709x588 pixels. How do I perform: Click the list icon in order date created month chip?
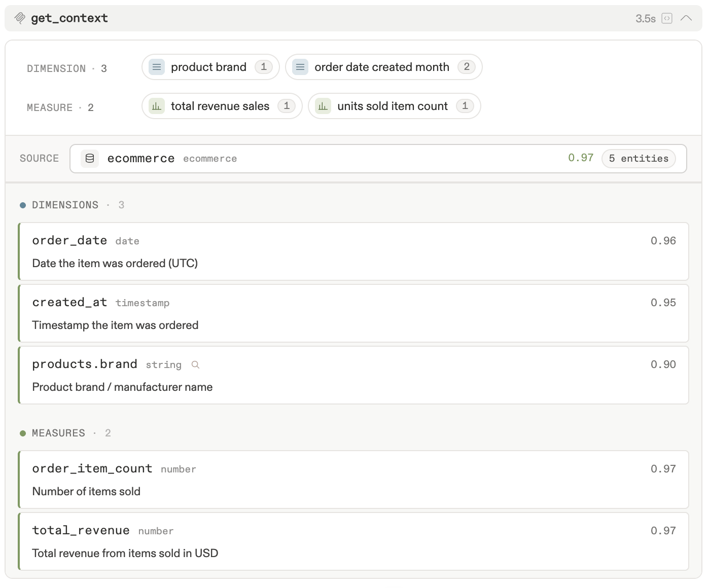300,67
